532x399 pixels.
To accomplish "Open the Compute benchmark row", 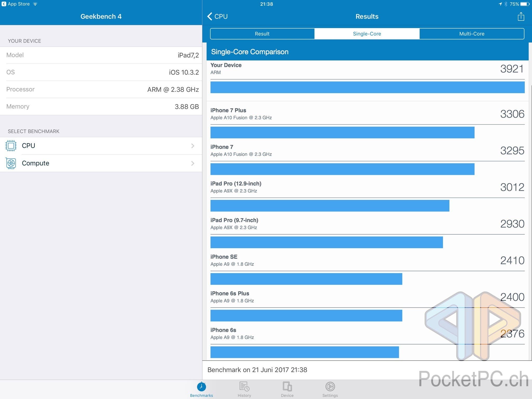I will (x=101, y=163).
